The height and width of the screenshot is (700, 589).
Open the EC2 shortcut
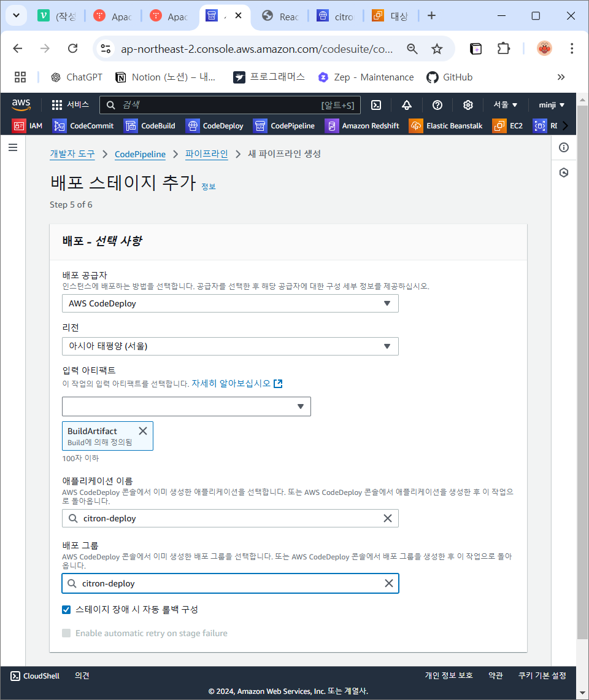pyautogui.click(x=508, y=126)
